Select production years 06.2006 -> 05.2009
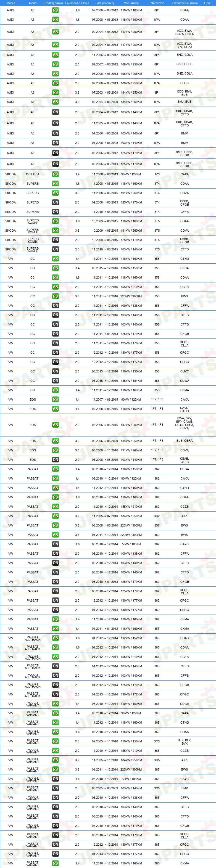Viewport: 216px width, 868px height. 105,441
